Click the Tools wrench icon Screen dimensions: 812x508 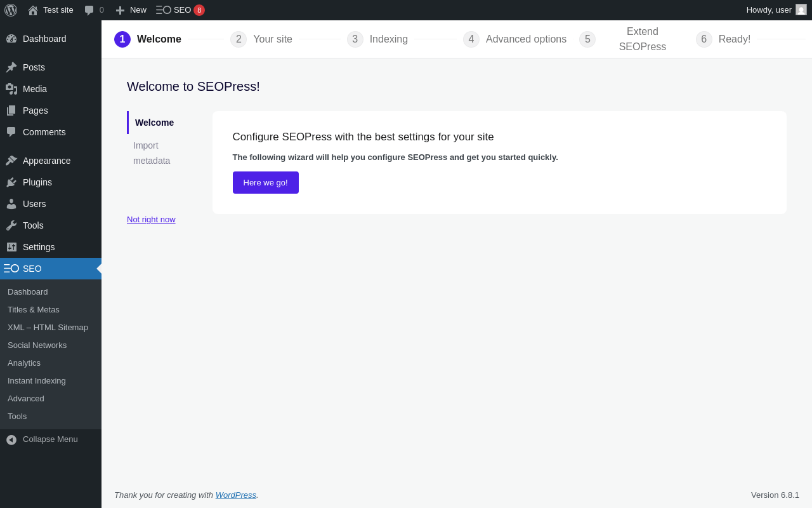(x=11, y=225)
